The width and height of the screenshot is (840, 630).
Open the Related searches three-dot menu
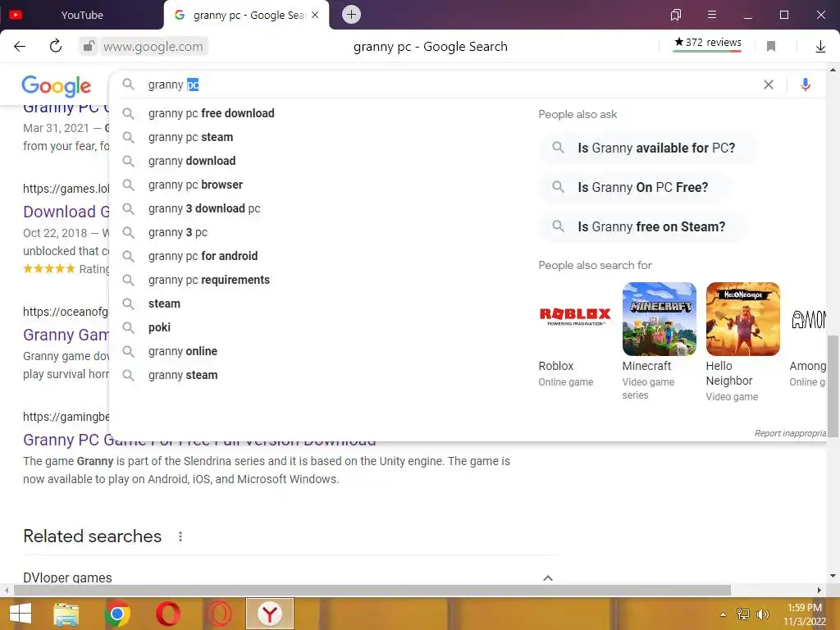[x=180, y=536]
